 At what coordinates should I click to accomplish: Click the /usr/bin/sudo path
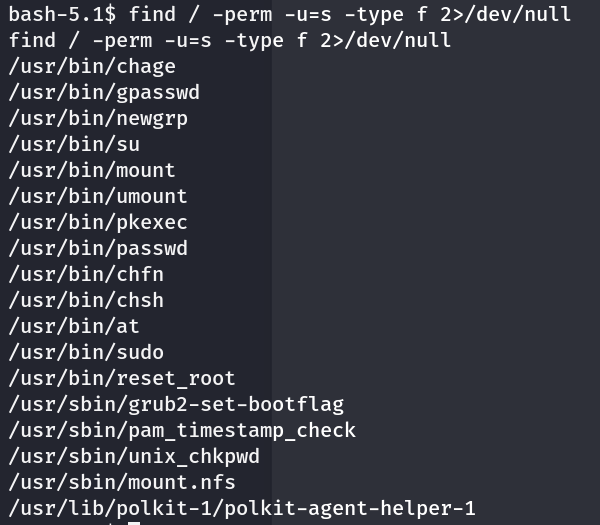click(86, 352)
